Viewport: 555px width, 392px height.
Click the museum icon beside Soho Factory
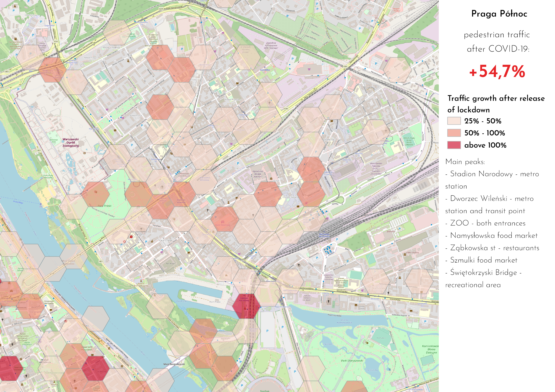(x=405, y=254)
